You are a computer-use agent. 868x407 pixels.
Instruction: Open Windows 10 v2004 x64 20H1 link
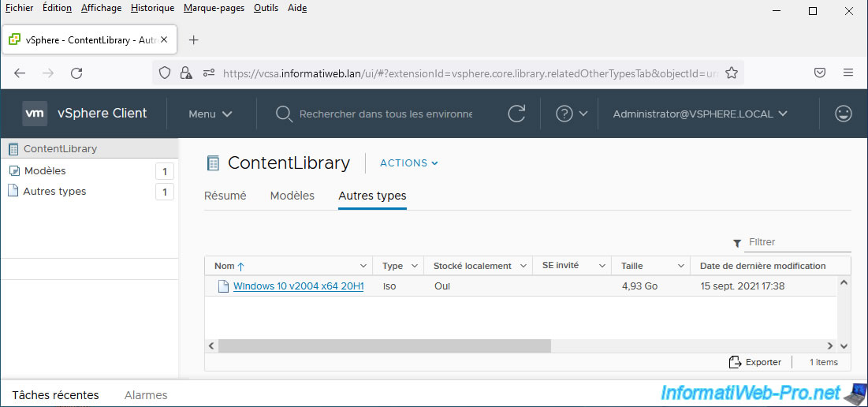298,286
